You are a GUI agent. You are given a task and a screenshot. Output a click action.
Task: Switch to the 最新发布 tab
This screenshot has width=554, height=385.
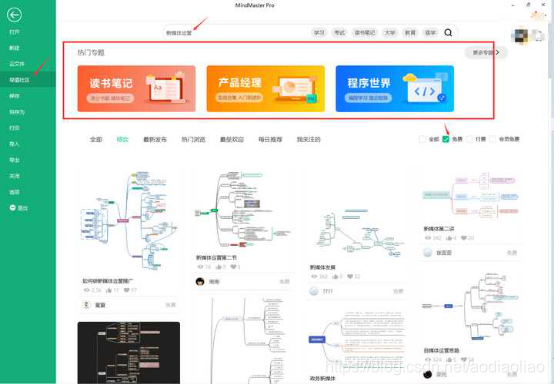(155, 139)
